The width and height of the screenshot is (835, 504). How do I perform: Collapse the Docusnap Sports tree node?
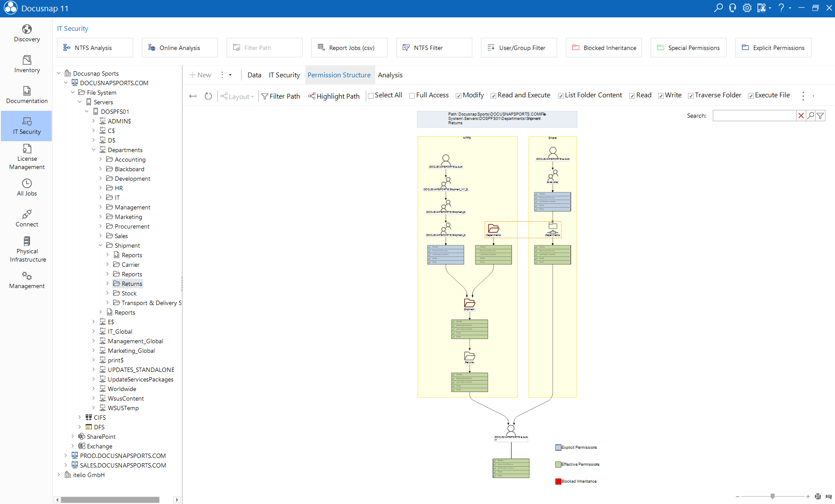point(59,73)
